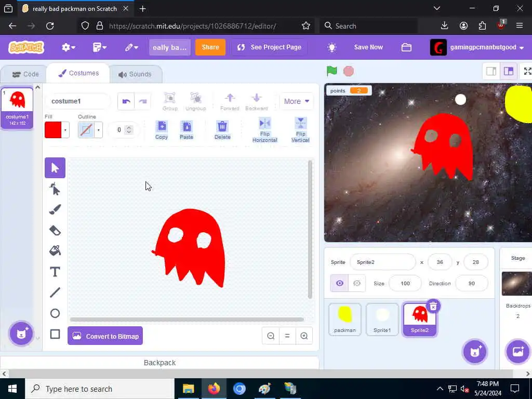This screenshot has height=399, width=532.
Task: Open the Choose a Backdrop button
Action: coord(518,352)
